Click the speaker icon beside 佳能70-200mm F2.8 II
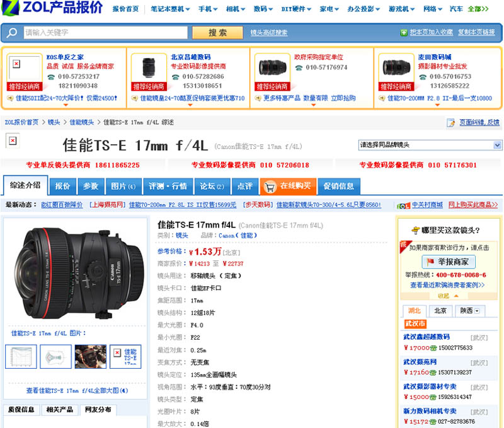The height and width of the screenshot is (428, 504). point(382,98)
